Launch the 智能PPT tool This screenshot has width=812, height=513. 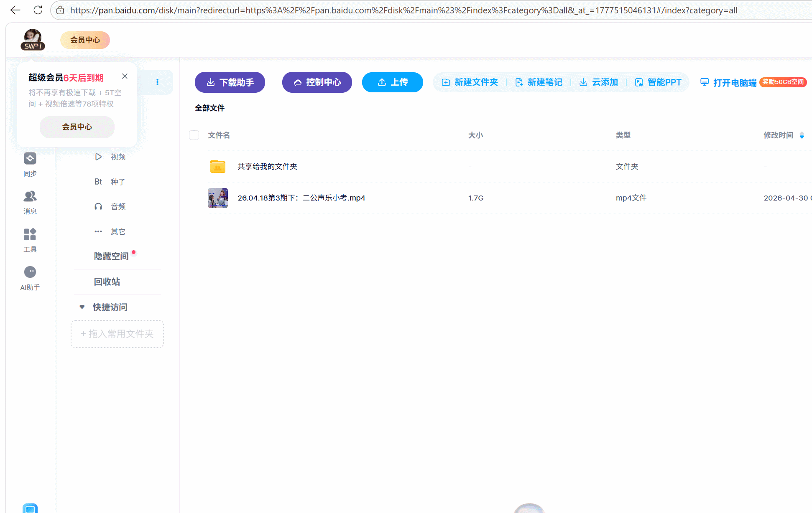click(x=658, y=82)
